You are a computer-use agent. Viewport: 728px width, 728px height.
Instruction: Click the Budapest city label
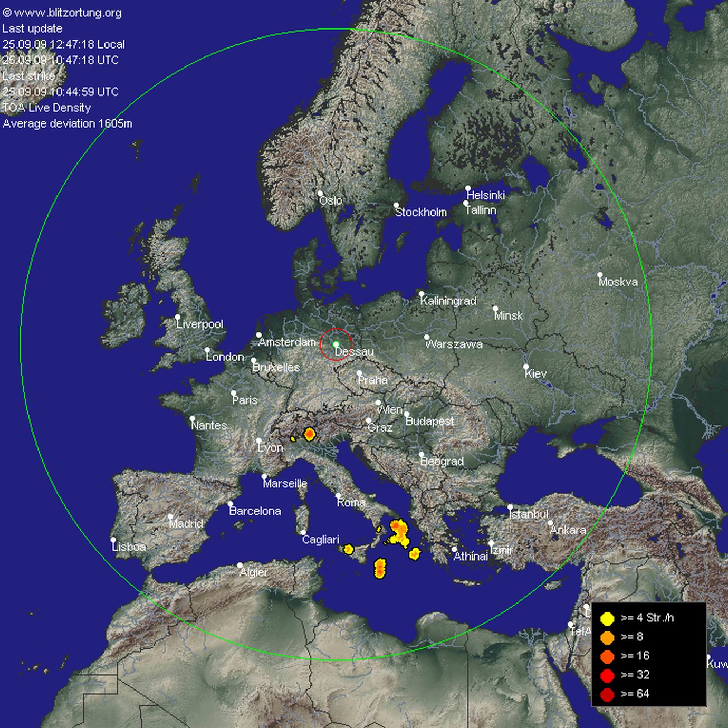430,421
